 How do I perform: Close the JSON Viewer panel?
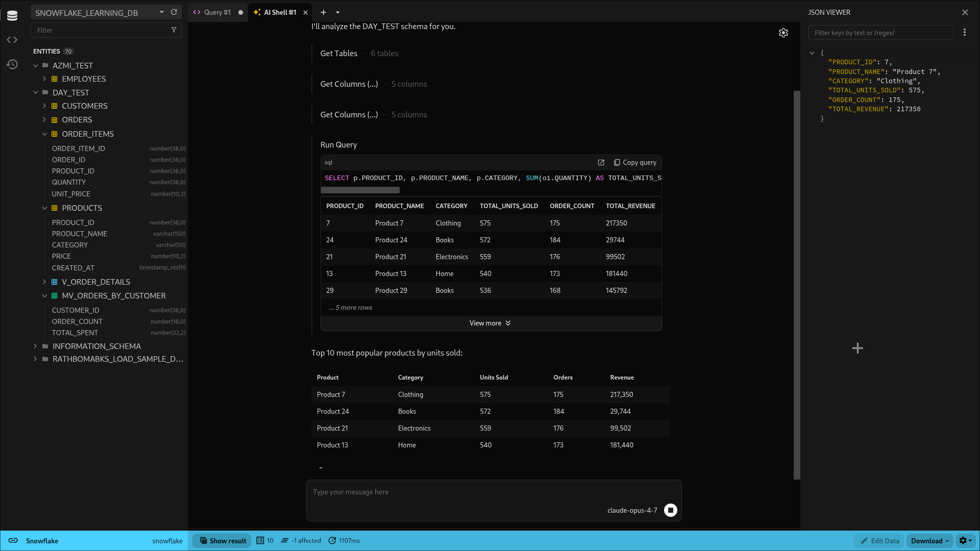click(x=965, y=12)
